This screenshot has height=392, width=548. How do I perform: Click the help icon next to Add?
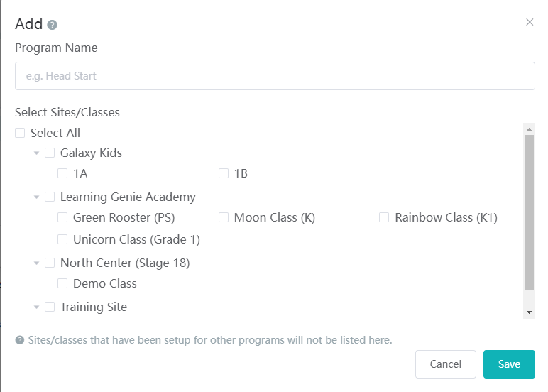coord(52,25)
